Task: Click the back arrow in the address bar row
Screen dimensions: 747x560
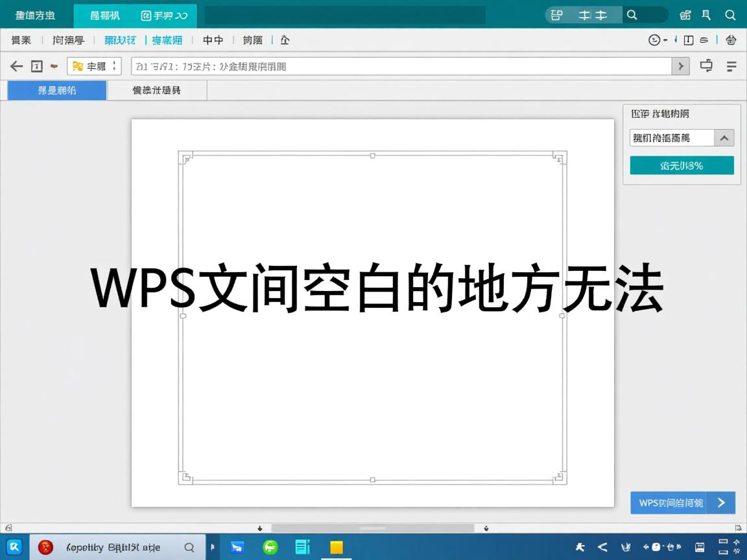Action: click(16, 65)
